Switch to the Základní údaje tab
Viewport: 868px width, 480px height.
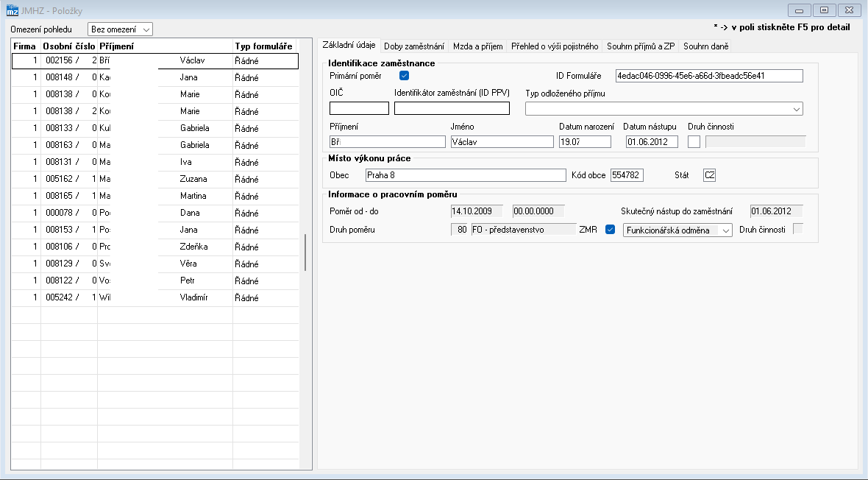pyautogui.click(x=349, y=46)
